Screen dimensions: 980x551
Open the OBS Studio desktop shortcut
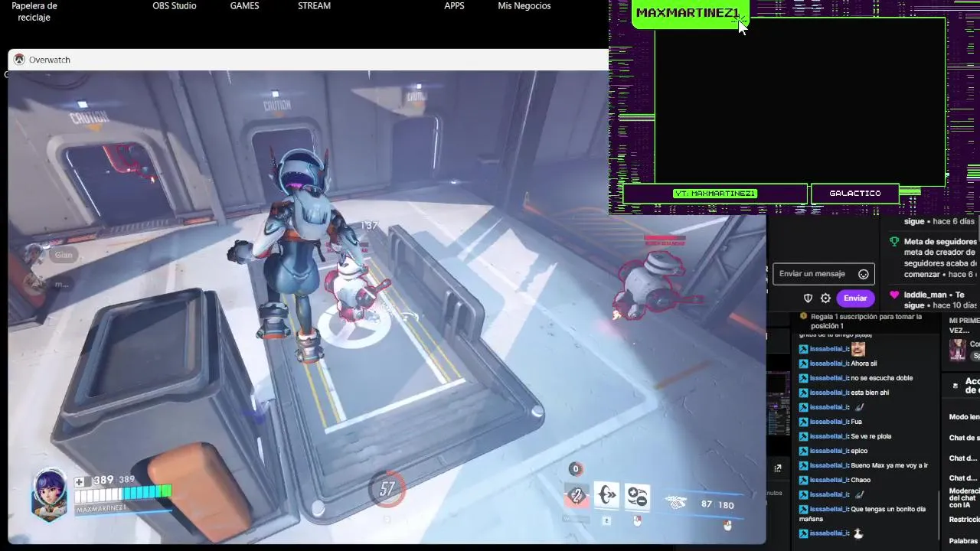pyautogui.click(x=175, y=6)
